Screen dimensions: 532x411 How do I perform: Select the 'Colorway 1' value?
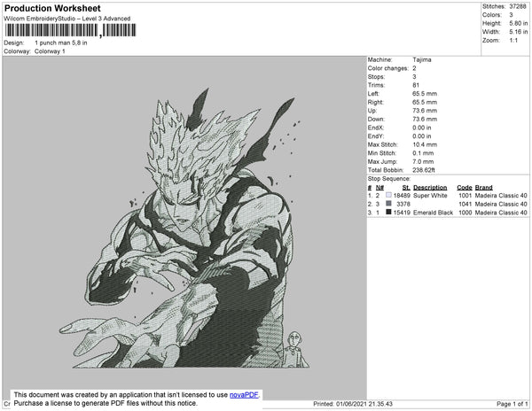(x=50, y=51)
